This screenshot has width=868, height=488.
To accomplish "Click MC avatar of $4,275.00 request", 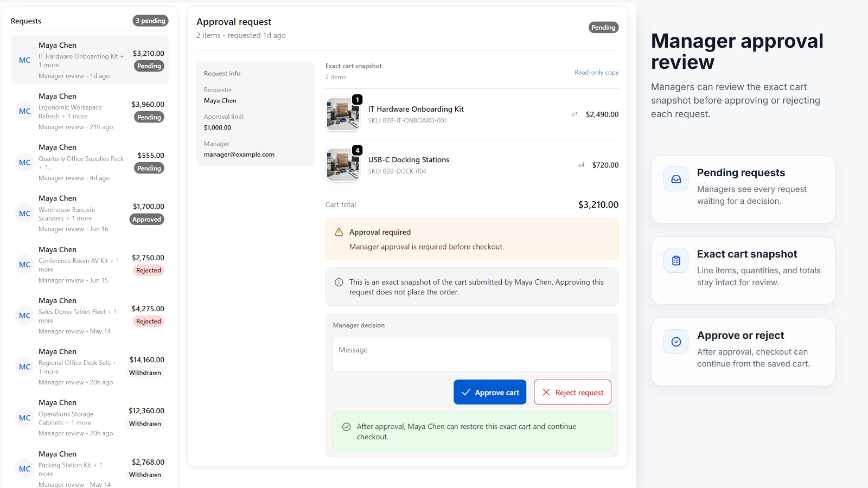I will click(x=25, y=316).
